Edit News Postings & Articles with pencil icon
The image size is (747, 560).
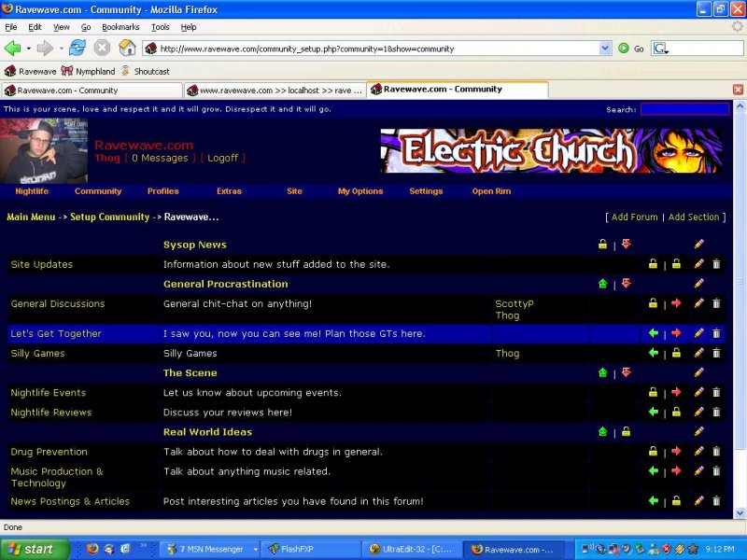click(698, 501)
